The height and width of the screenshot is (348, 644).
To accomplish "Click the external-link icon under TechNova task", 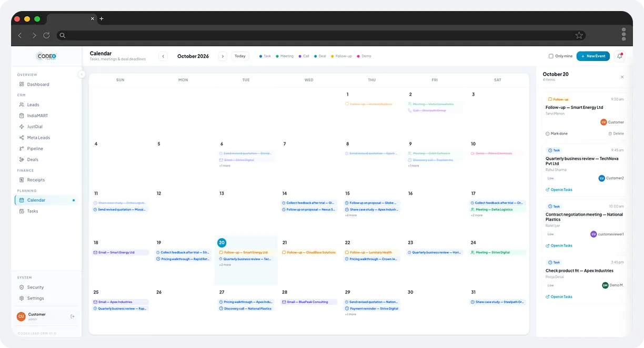I will point(547,190).
